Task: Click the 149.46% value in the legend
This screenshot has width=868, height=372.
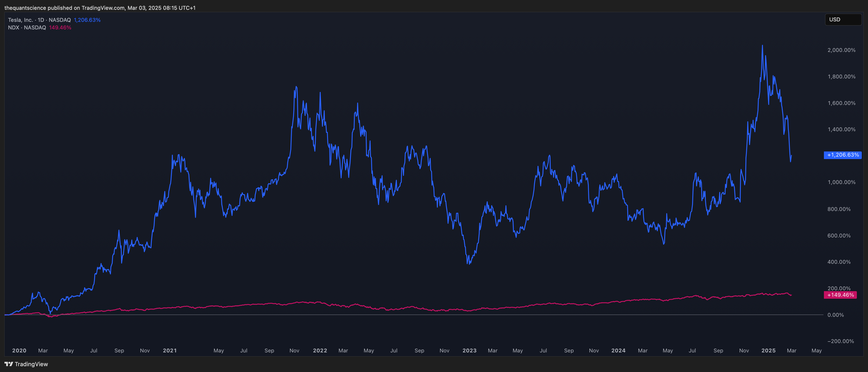Action: coord(60,28)
